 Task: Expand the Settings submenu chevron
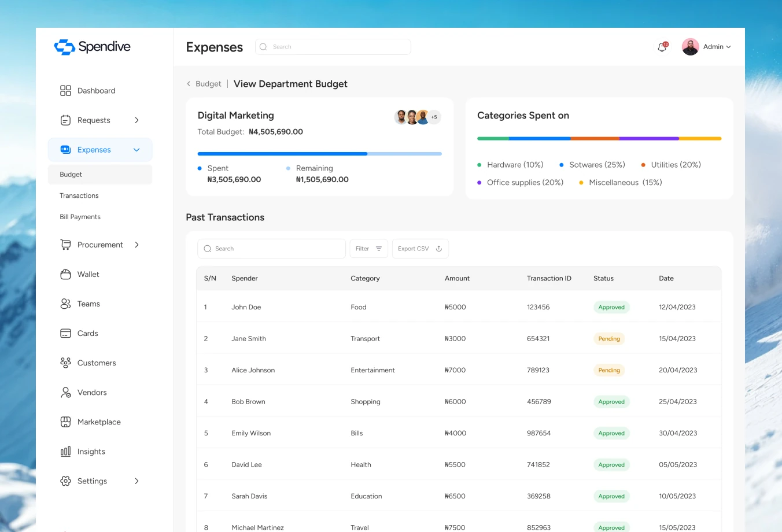tap(137, 481)
